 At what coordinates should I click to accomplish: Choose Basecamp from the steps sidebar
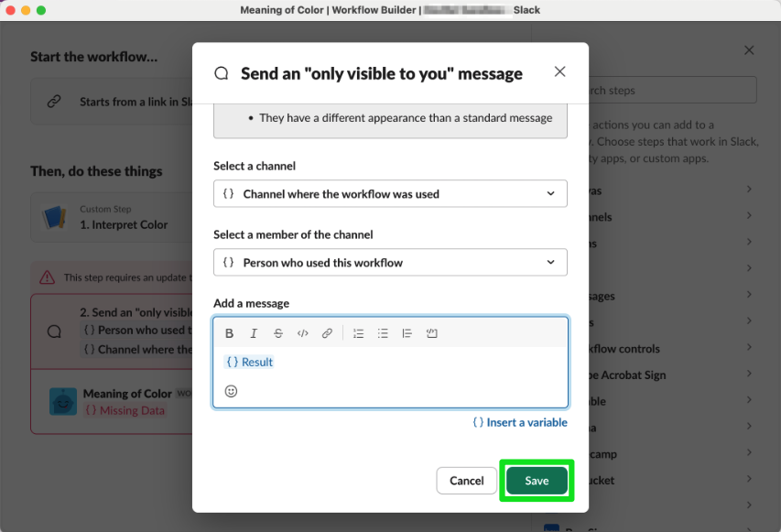(659, 453)
